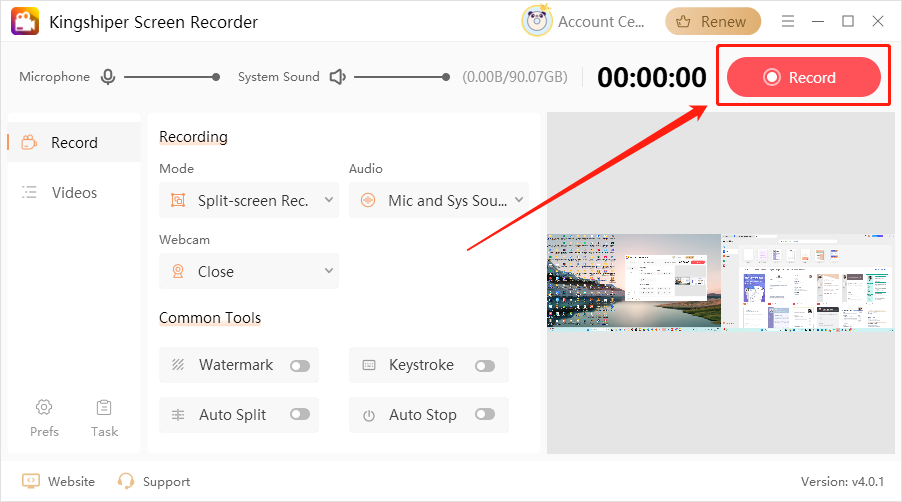
Task: Click the Keystroke label text
Action: (x=421, y=365)
